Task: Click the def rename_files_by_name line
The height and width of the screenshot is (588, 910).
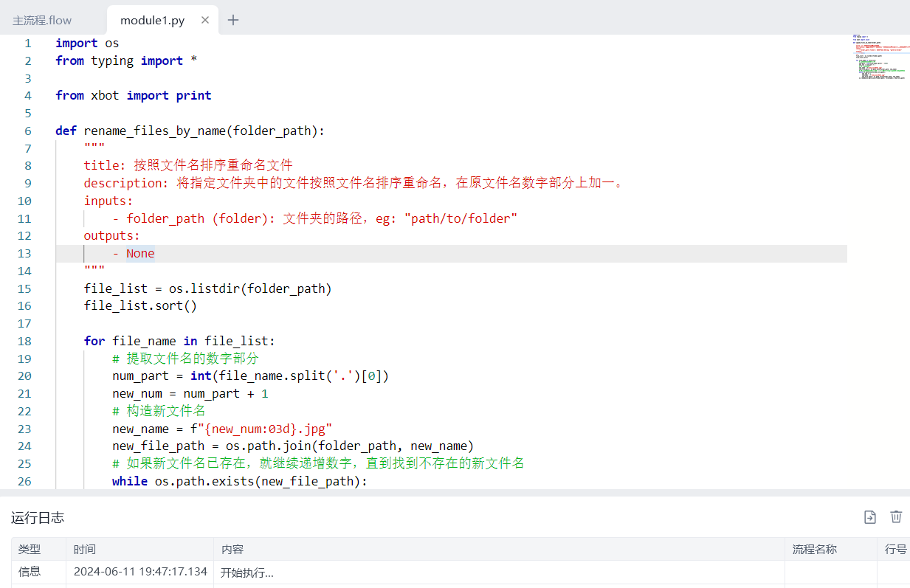Action: (x=190, y=131)
